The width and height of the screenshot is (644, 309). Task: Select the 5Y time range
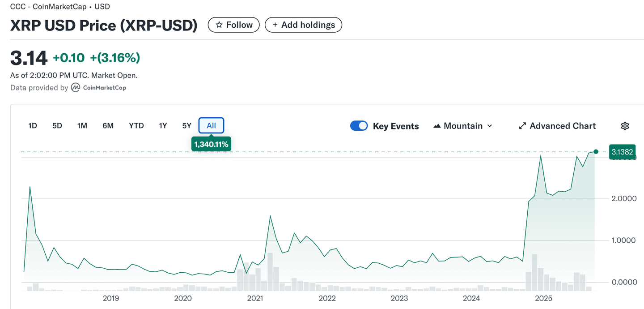(x=187, y=126)
